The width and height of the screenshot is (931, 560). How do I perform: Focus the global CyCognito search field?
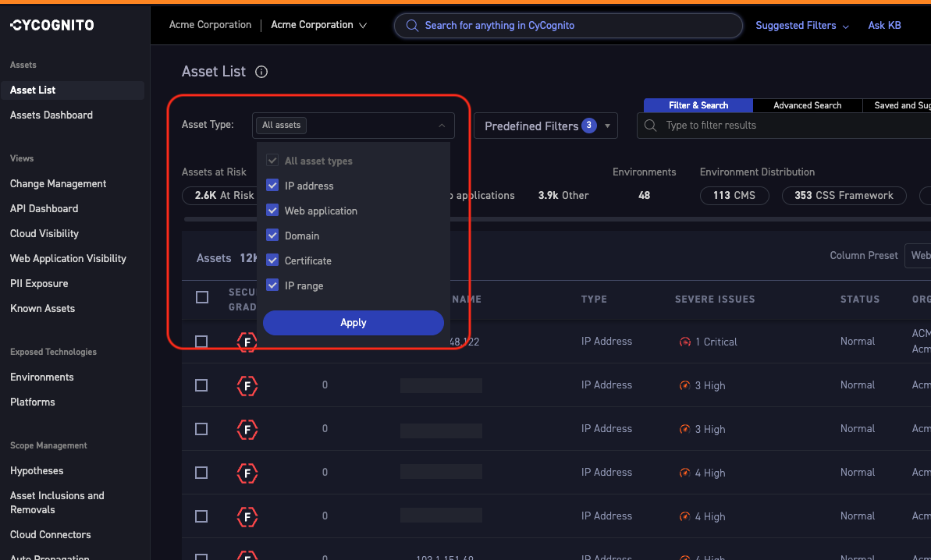[x=568, y=26]
